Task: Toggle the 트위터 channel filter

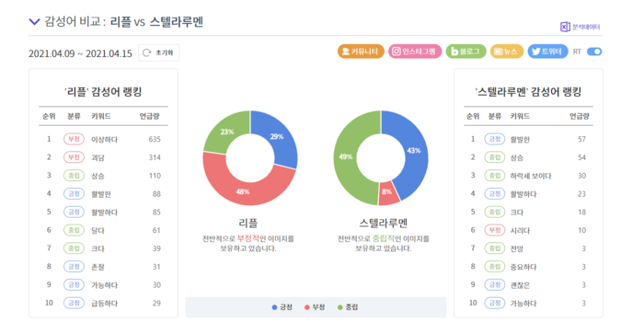Action: 547,52
